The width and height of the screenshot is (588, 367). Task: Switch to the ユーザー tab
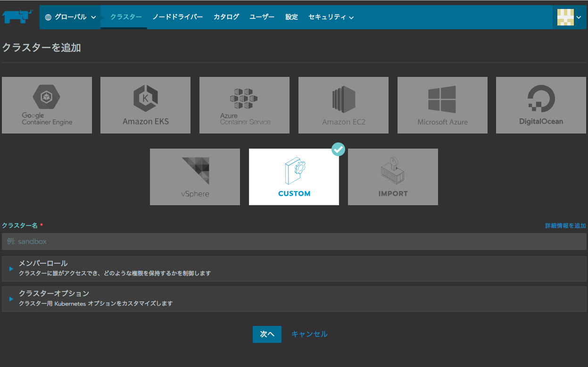262,17
